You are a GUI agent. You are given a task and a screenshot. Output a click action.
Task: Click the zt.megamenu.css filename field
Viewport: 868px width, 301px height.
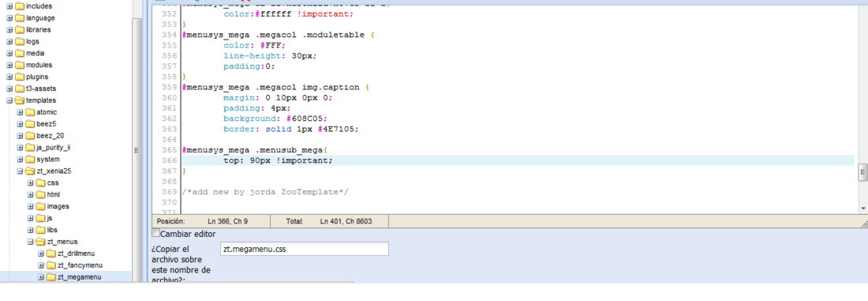[x=305, y=249]
